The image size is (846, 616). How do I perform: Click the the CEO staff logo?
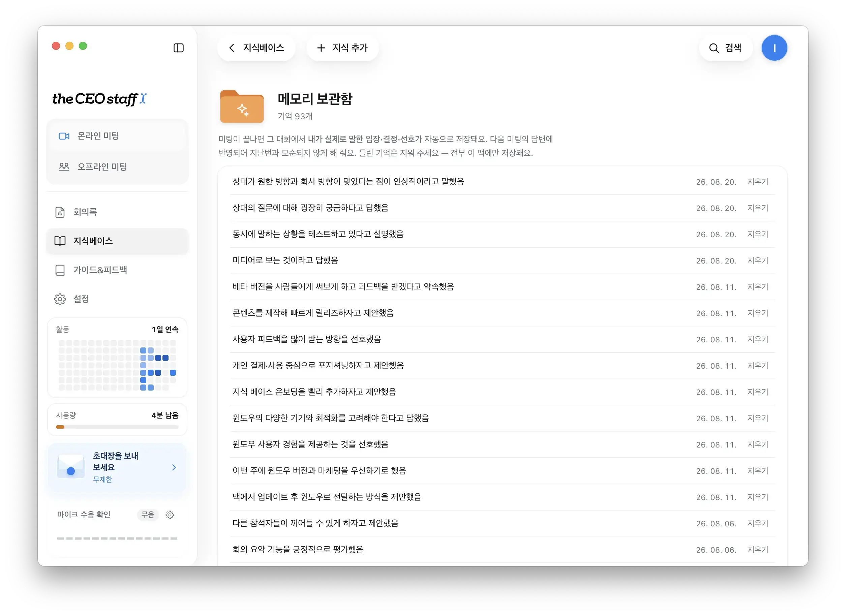coord(99,99)
